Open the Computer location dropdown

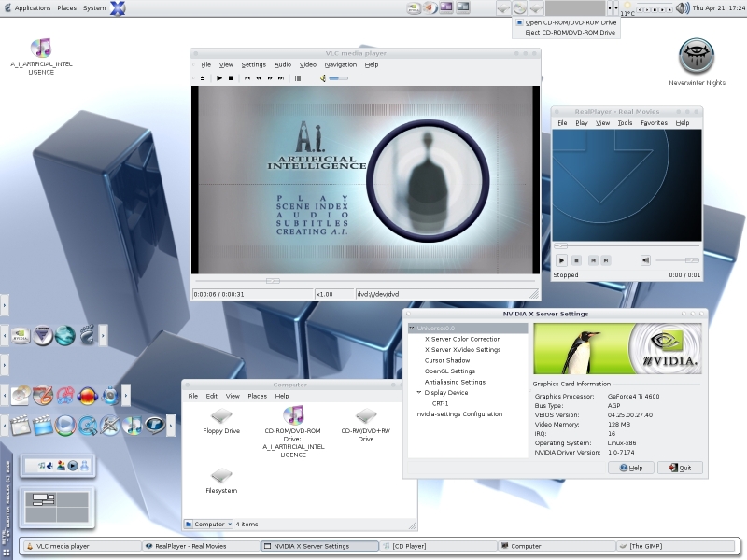point(208,524)
